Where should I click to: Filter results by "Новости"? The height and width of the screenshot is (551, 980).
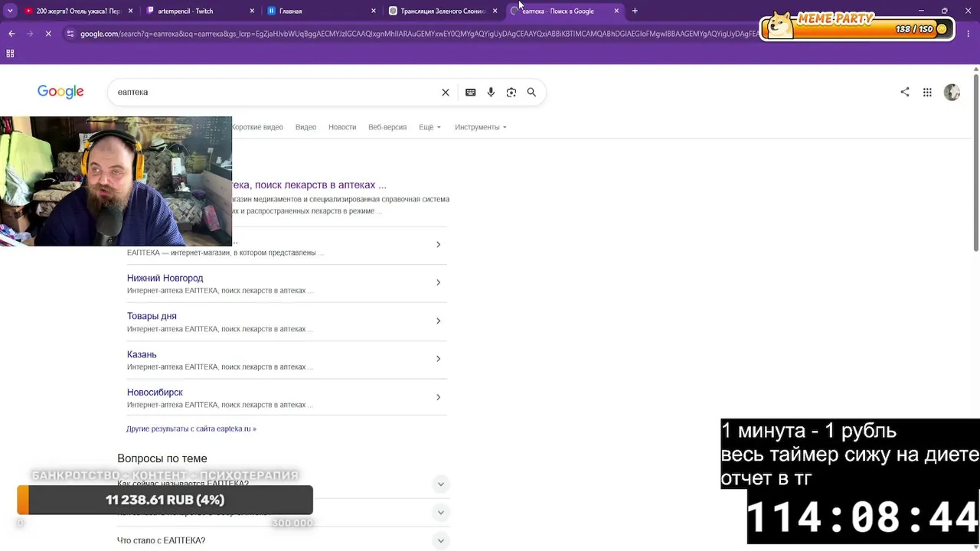tap(342, 127)
